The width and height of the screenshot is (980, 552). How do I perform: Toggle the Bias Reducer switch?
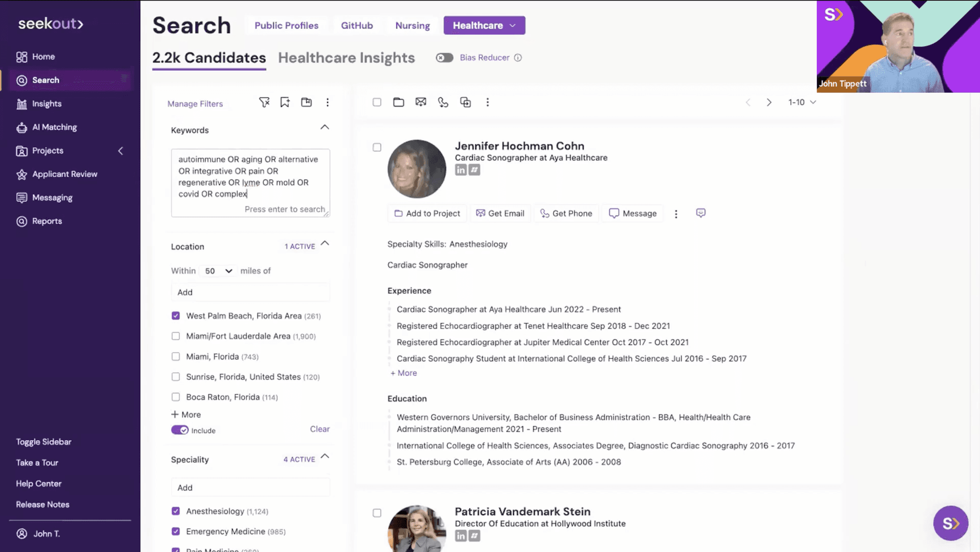444,57
